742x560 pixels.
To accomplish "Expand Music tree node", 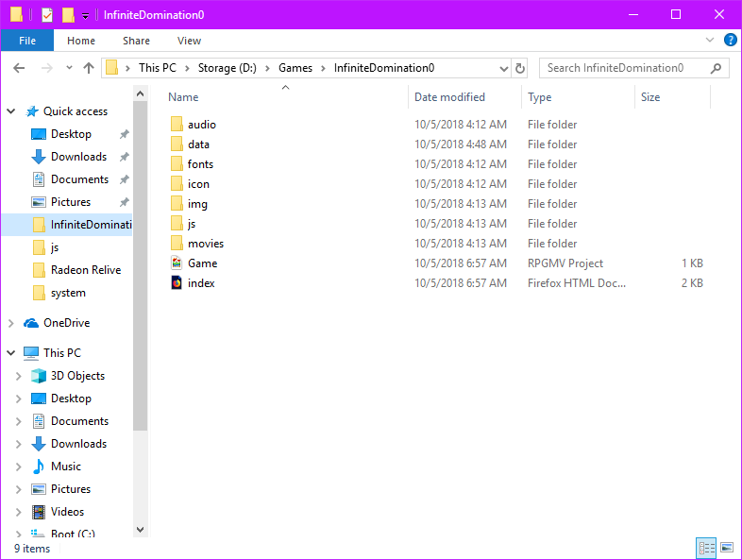I will (19, 467).
